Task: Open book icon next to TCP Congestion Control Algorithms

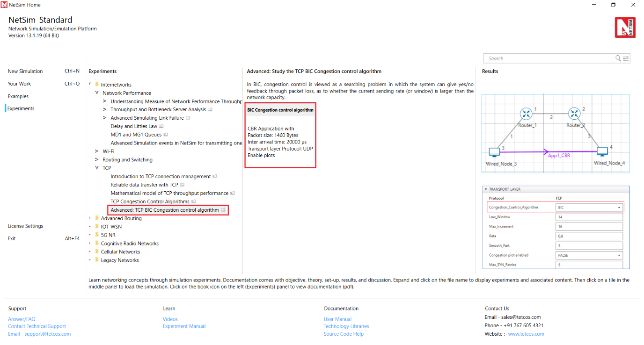Action: pyautogui.click(x=194, y=201)
